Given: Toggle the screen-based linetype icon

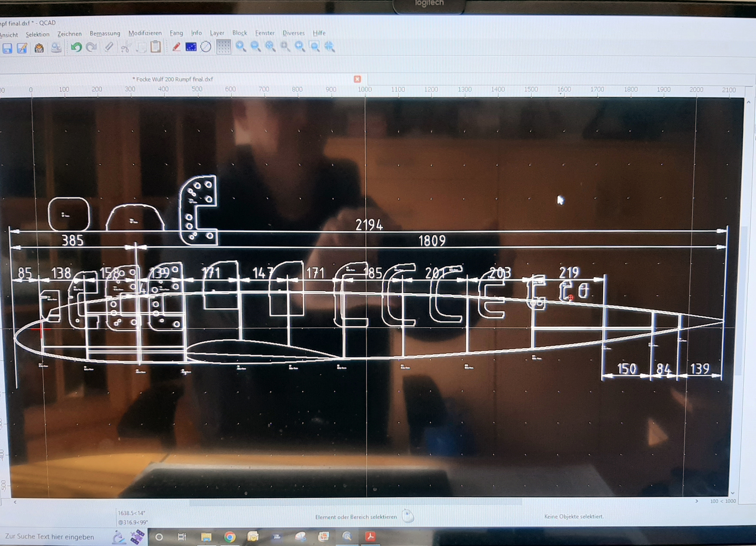Looking at the screenshot, I should [x=191, y=47].
